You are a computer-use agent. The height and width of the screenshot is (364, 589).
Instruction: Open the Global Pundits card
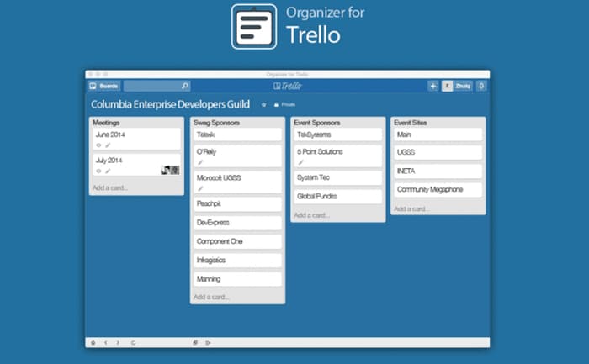click(x=338, y=196)
